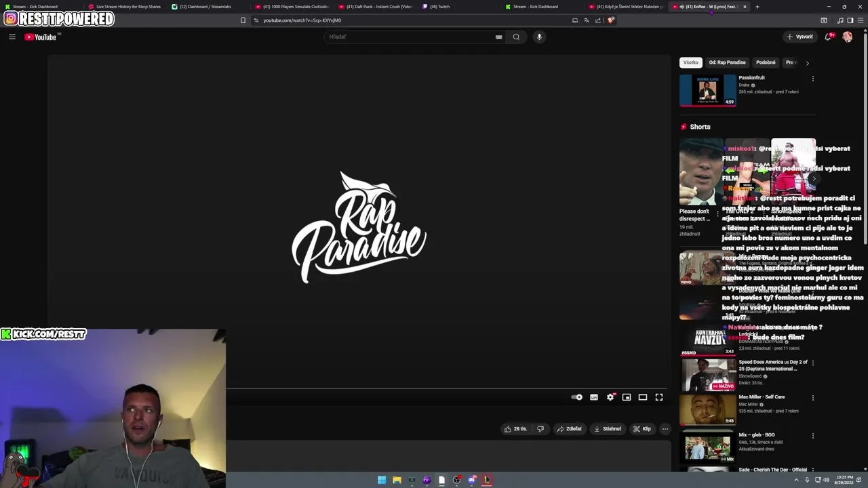Viewport: 868px width, 488px height.
Task: Switch to the Daft Punk Instant Crush tab
Action: (x=376, y=7)
